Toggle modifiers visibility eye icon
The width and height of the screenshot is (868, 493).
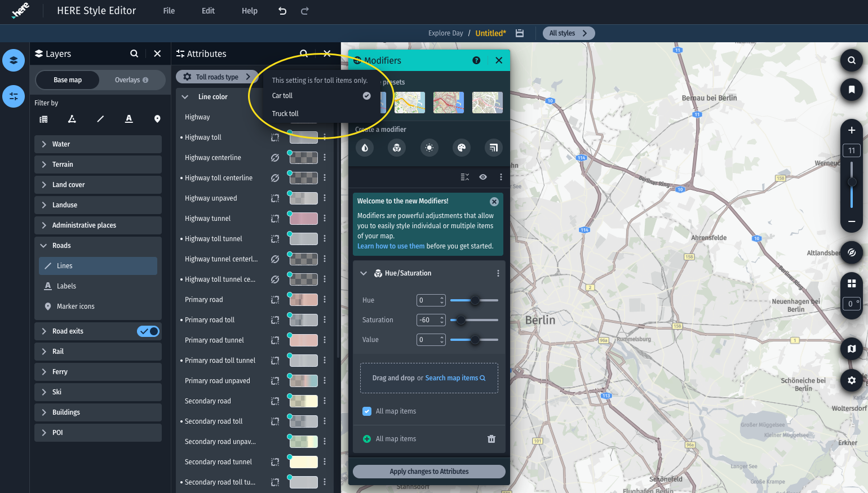(483, 177)
